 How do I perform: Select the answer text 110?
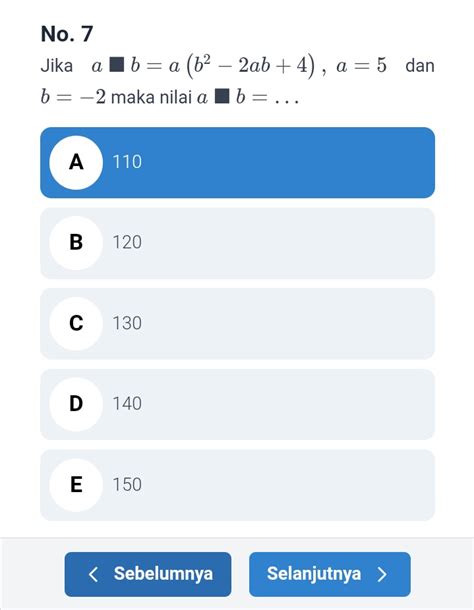(x=127, y=162)
